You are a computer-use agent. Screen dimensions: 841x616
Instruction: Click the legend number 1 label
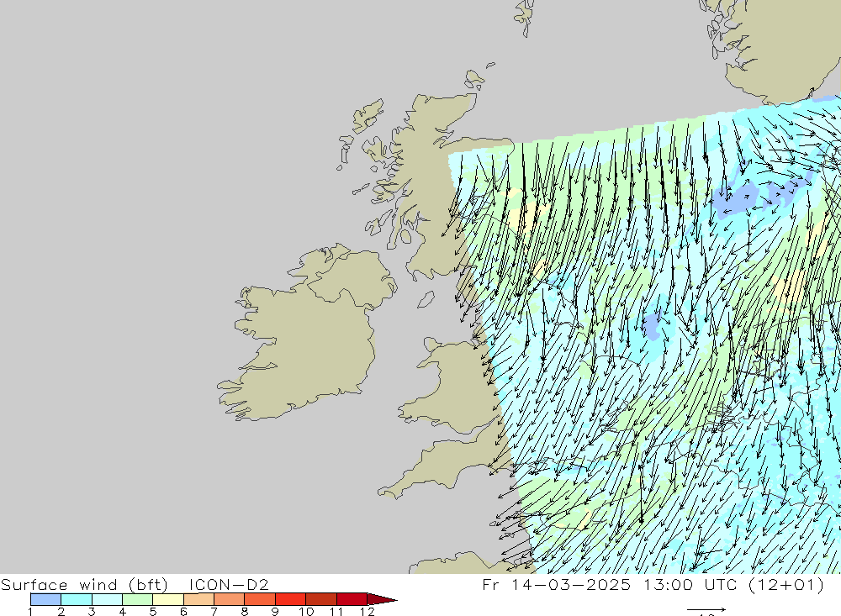pyautogui.click(x=30, y=611)
